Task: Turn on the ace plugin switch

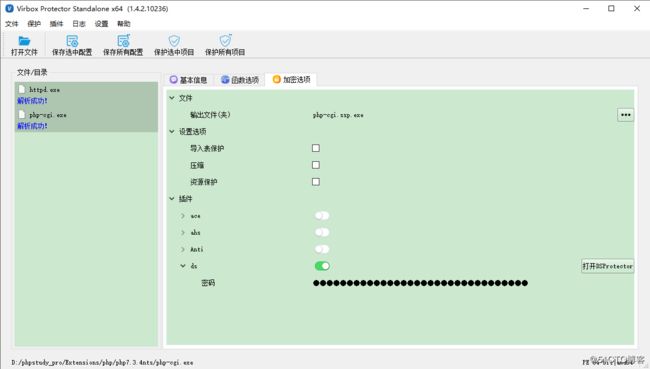Action: [322, 216]
